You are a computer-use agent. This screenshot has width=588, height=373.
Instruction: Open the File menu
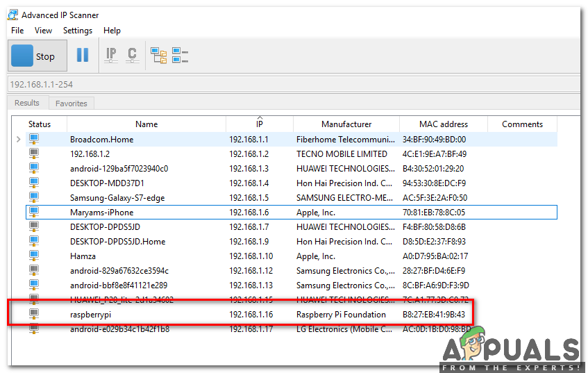[x=17, y=31]
